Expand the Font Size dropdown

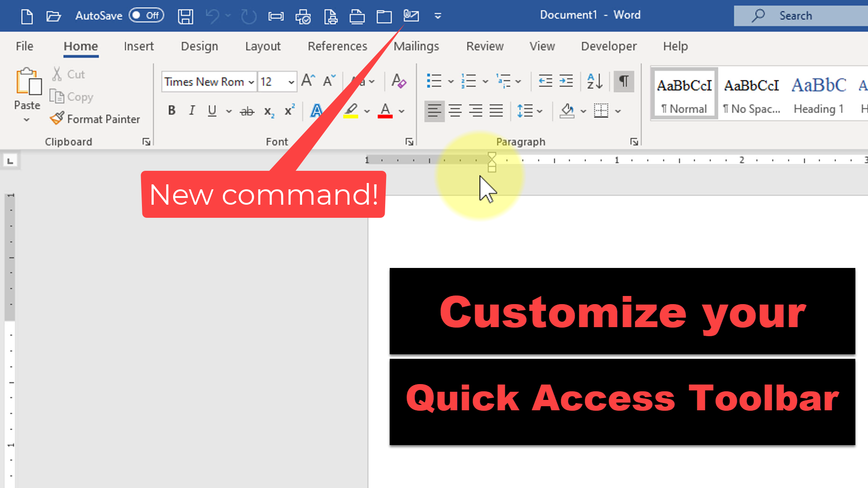[x=291, y=82]
